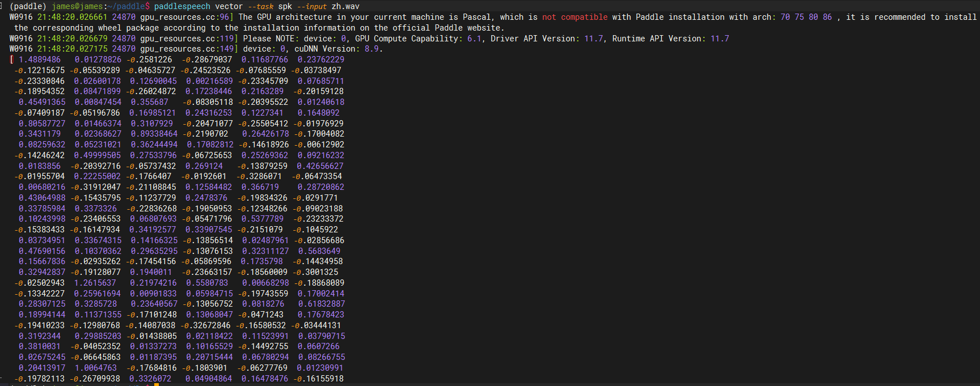The image size is (980, 386).
Task: Click the value '0.80587727'
Action: tap(42, 124)
